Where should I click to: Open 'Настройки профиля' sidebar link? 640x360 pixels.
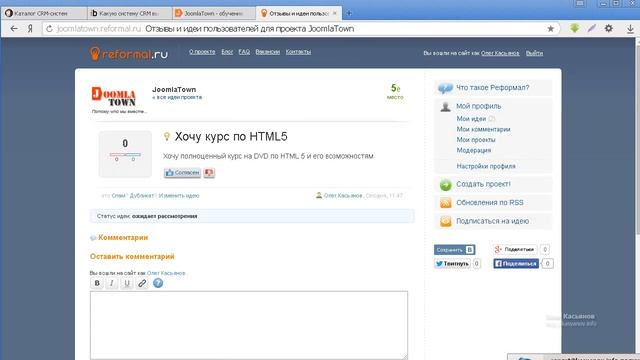tap(486, 167)
